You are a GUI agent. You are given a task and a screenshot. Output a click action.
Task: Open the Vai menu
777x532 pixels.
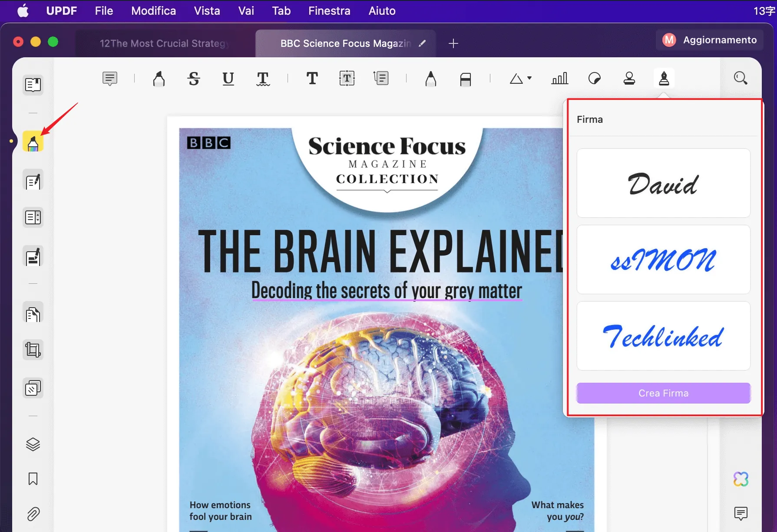pos(246,11)
